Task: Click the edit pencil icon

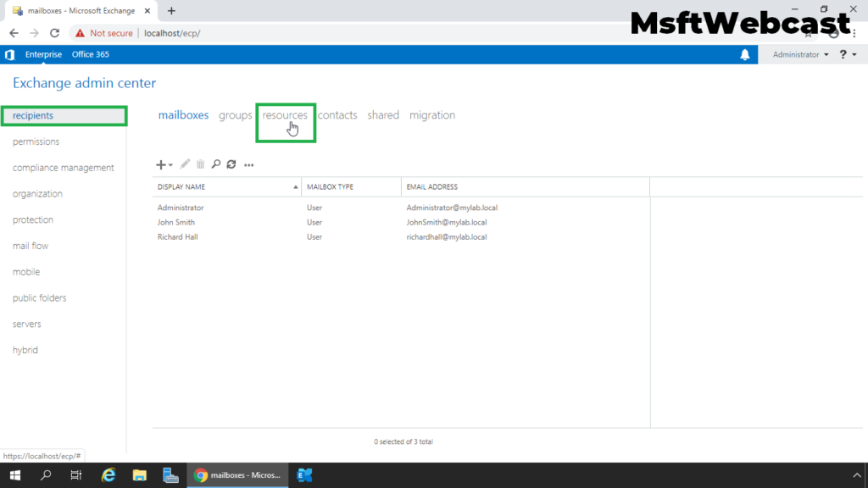Action: pyautogui.click(x=185, y=164)
